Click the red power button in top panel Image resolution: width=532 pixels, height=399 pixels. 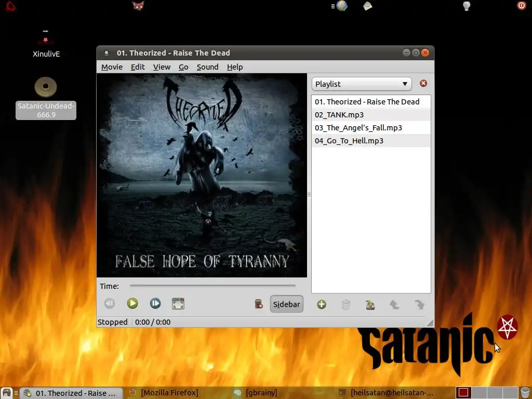[x=521, y=5]
